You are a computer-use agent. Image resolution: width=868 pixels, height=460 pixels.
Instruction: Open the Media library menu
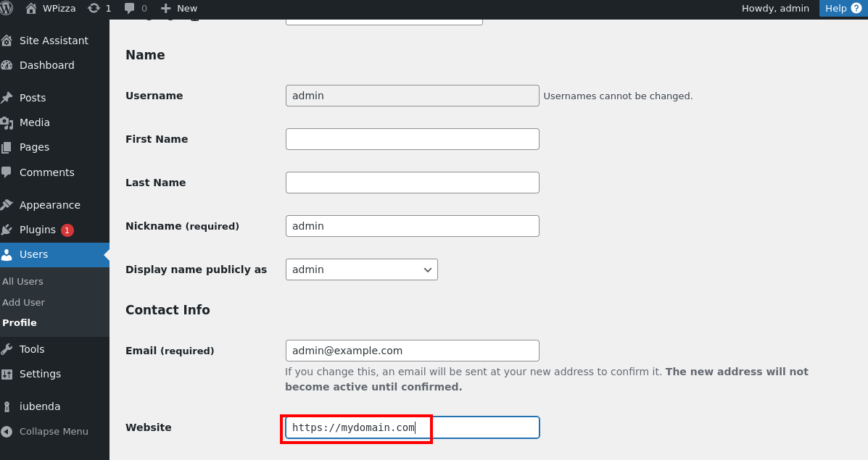(34, 122)
